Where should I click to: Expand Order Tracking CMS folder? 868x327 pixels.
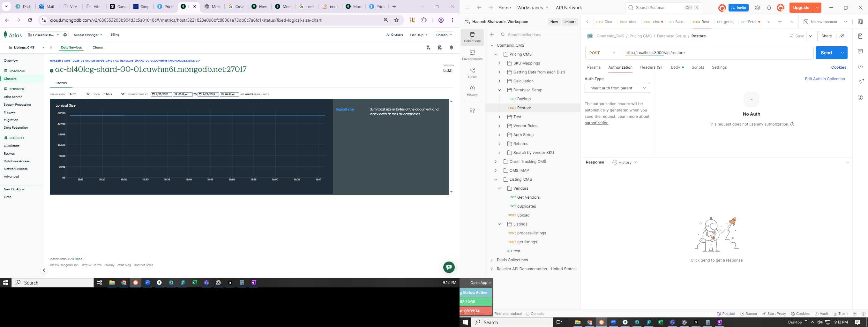click(x=495, y=162)
